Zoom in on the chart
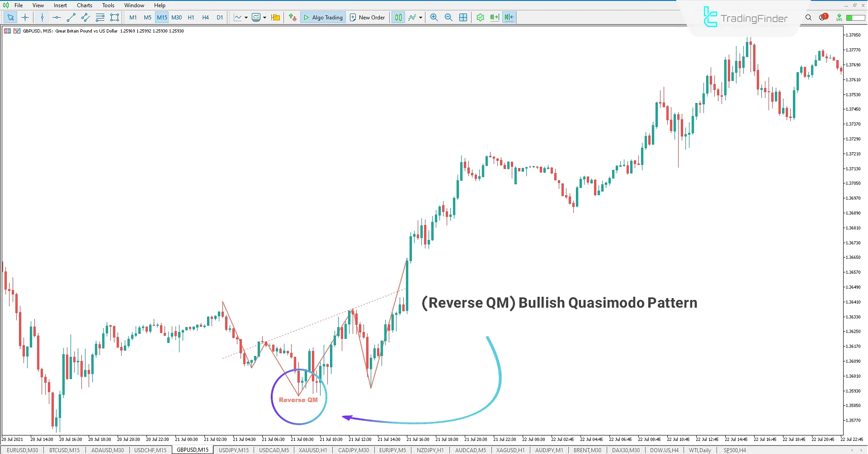Screen dimensions: 868x454 coord(434,18)
